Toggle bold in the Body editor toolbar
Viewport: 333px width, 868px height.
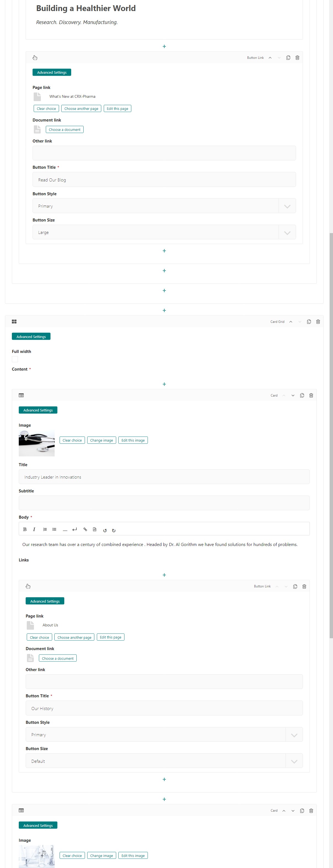25,529
